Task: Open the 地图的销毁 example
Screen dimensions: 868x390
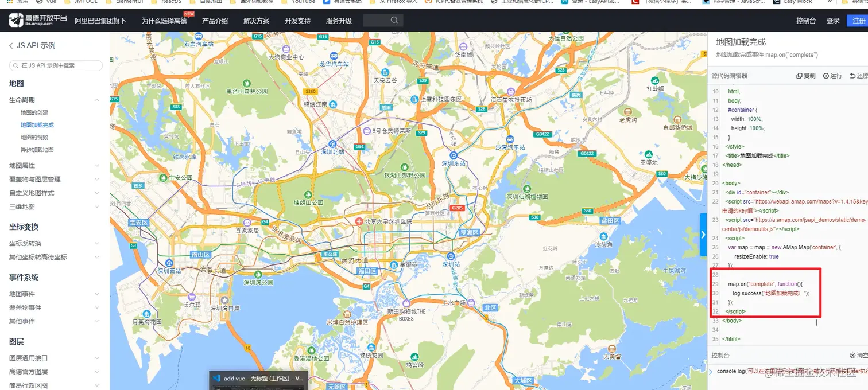Action: [x=34, y=138]
